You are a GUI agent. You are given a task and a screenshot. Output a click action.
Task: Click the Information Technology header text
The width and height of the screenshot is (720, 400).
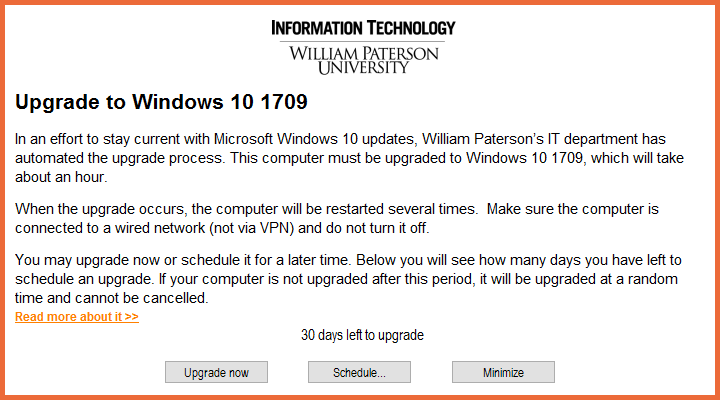[x=363, y=27]
